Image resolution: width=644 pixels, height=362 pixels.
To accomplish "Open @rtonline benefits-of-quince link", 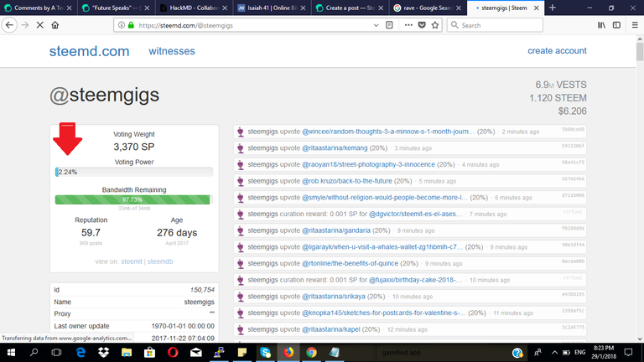I will [x=351, y=263].
